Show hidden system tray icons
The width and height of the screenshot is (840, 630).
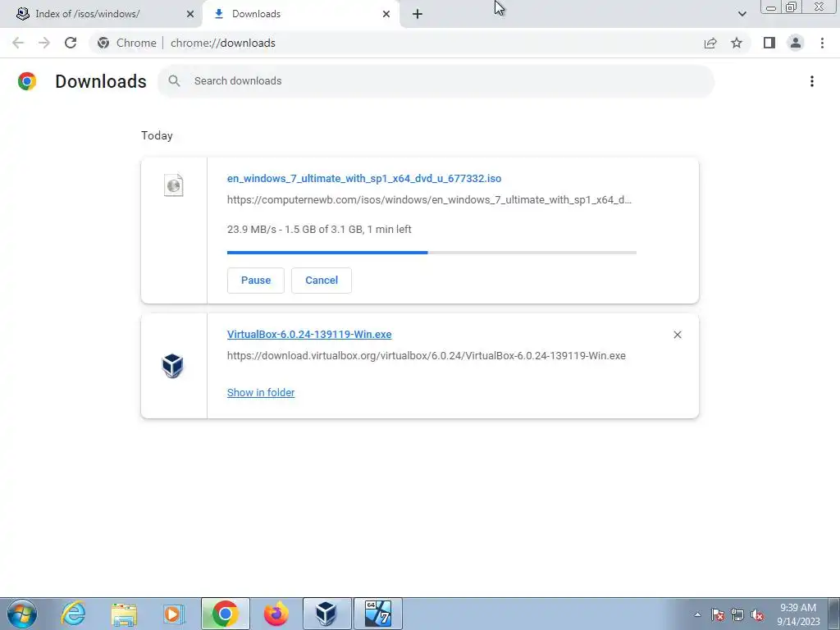[x=697, y=614]
